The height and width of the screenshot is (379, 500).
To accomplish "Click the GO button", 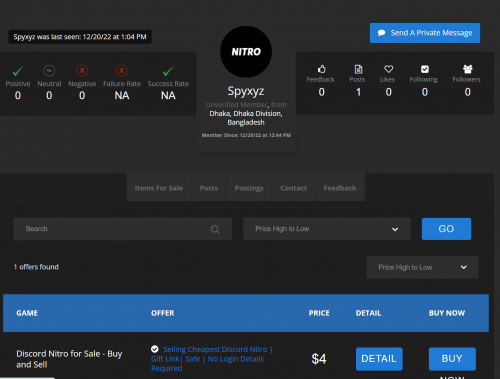I will point(446,229).
